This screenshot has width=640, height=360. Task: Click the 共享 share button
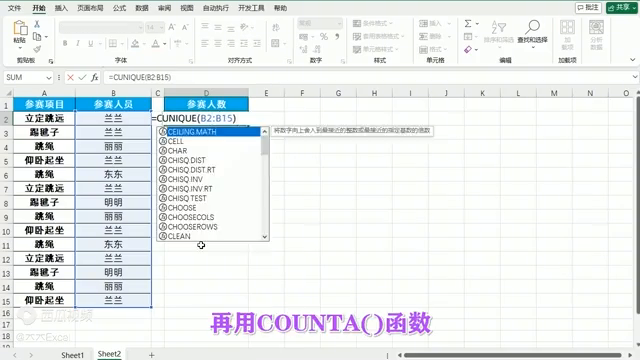621,7
